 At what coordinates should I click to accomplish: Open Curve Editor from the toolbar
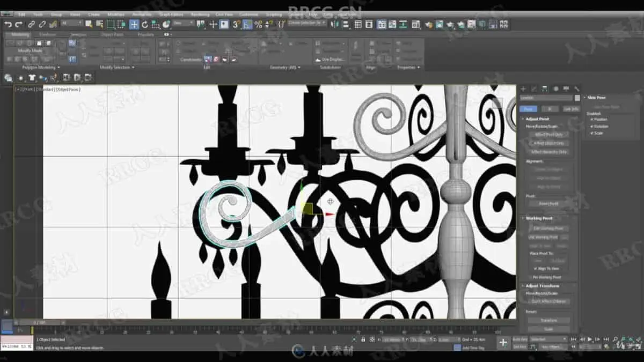click(x=393, y=24)
